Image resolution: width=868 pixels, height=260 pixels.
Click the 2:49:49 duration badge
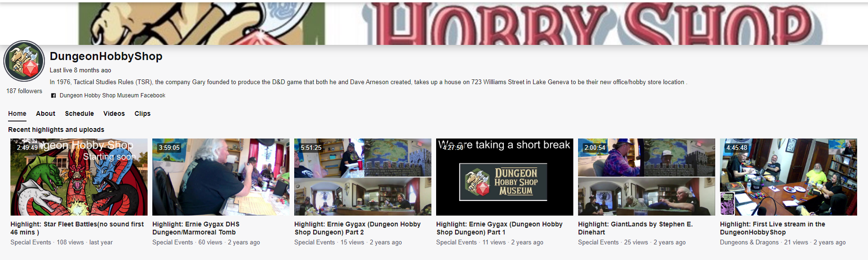coord(27,148)
